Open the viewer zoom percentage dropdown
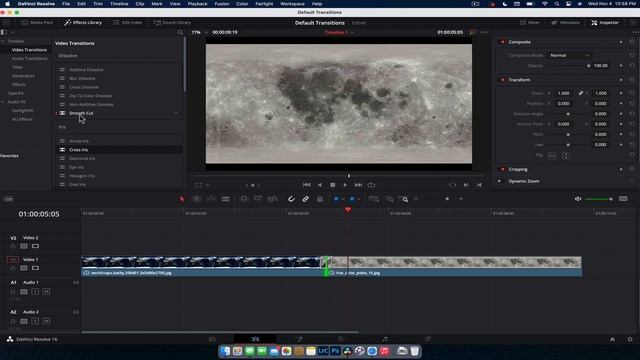The width and height of the screenshot is (640, 360). pyautogui.click(x=200, y=32)
